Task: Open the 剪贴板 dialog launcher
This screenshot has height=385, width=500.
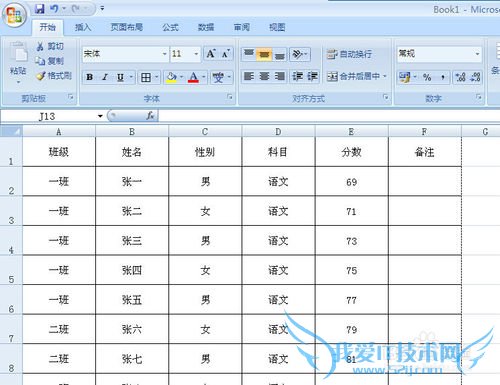Action: [x=70, y=97]
